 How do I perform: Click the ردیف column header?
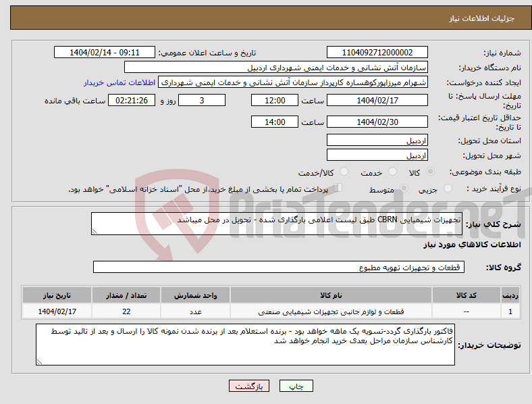click(x=510, y=295)
